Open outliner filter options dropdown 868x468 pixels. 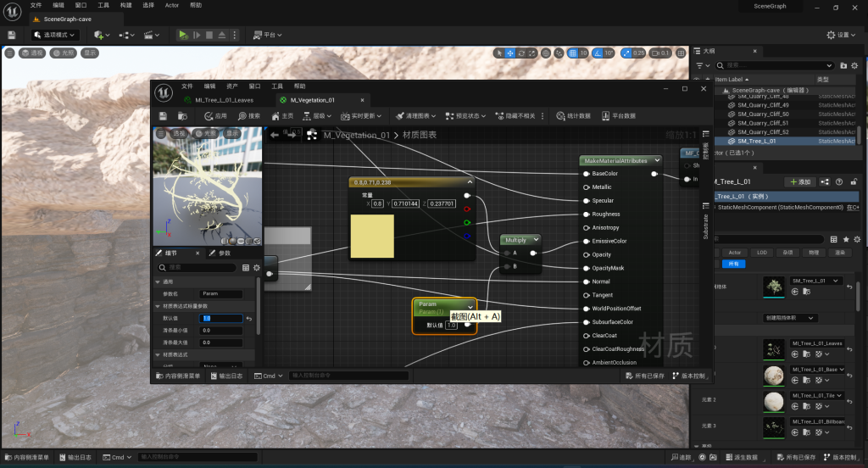tap(703, 65)
